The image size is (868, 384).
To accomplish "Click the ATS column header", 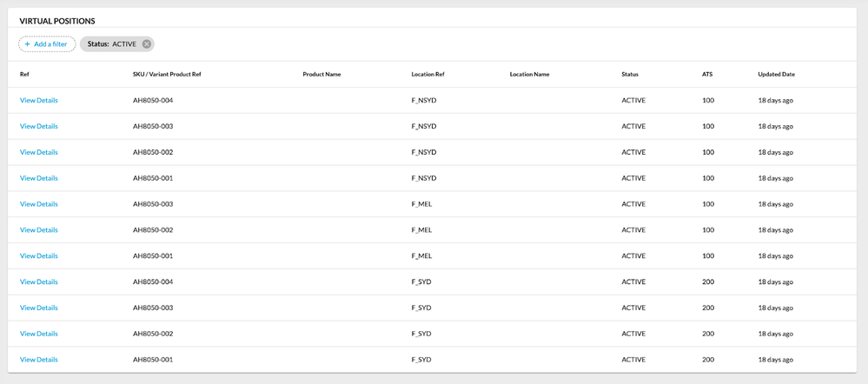I will point(707,75).
